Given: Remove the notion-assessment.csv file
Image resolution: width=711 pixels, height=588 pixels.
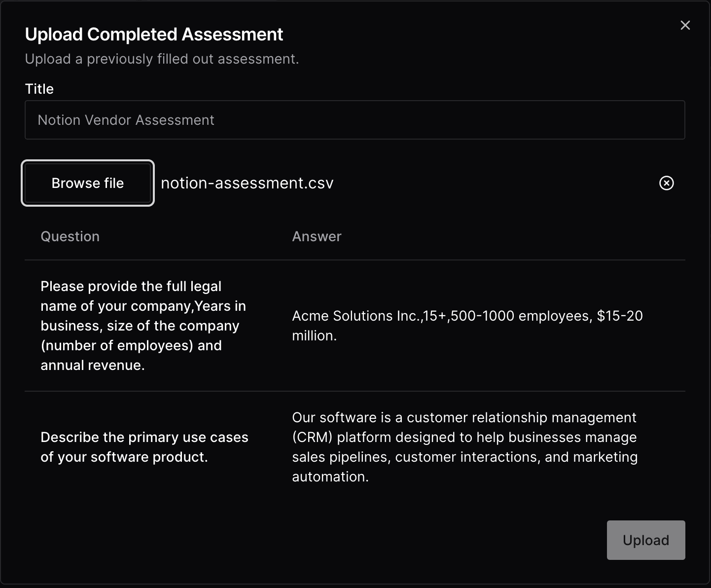Looking at the screenshot, I should [x=666, y=183].
